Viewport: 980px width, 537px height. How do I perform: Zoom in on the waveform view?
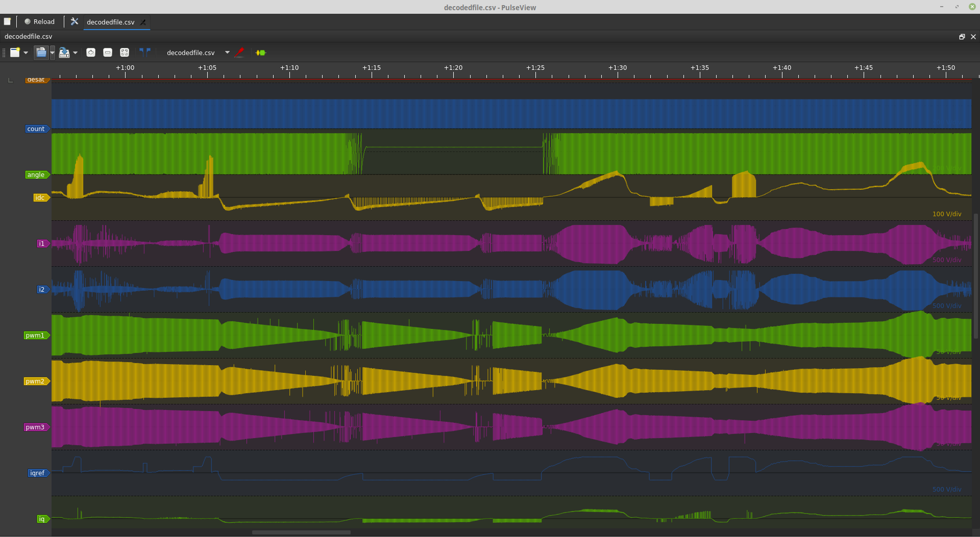(91, 53)
